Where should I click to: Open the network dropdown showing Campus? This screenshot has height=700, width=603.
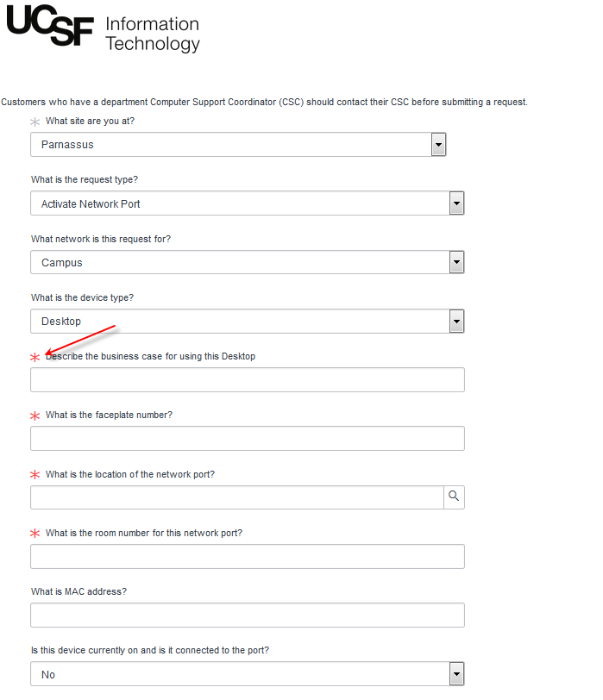point(456,262)
